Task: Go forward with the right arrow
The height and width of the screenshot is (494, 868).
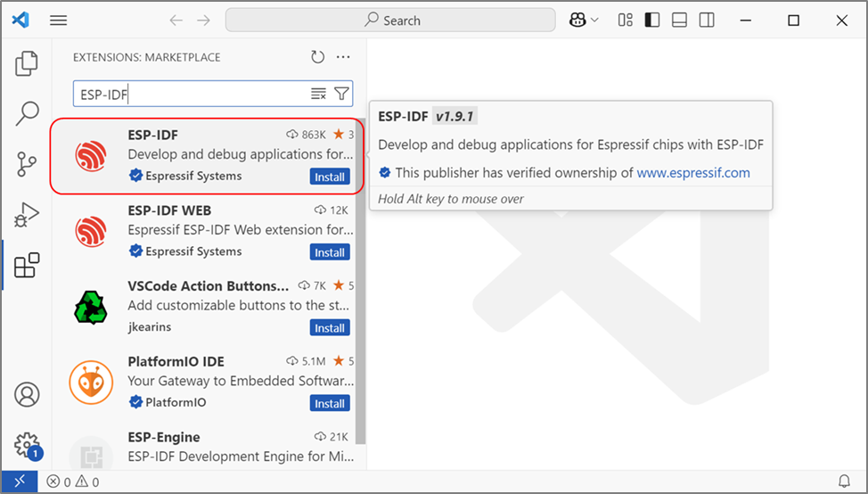Action: pos(204,21)
